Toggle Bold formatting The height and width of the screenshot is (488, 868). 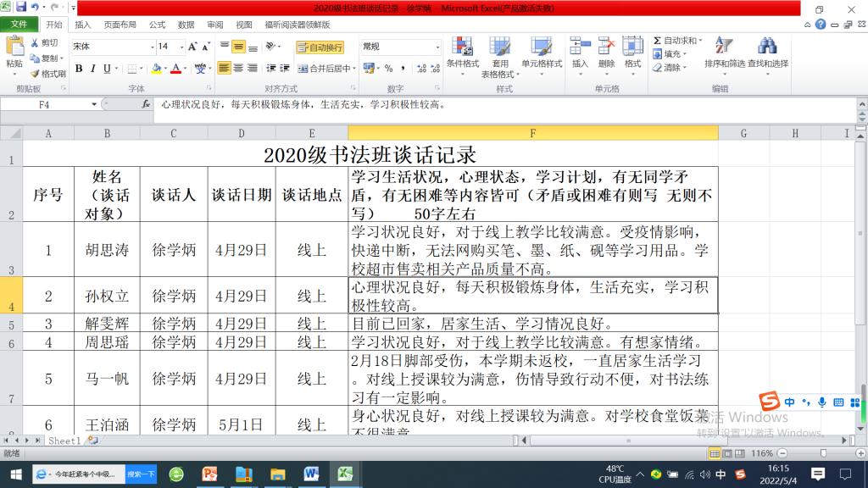pos(79,69)
